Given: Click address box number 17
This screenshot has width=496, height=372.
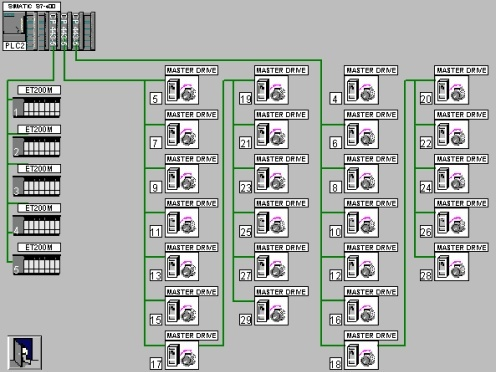Looking at the screenshot, I should point(156,363).
